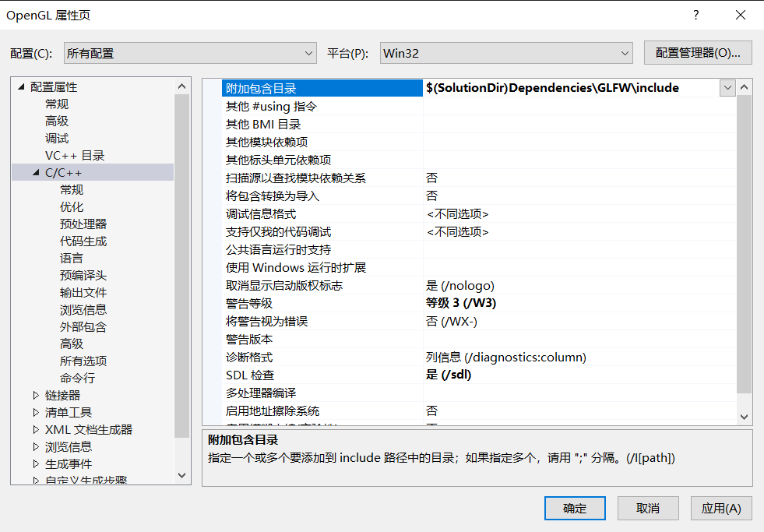
Task: Select 代码生成 in property tree
Action: [83, 241]
